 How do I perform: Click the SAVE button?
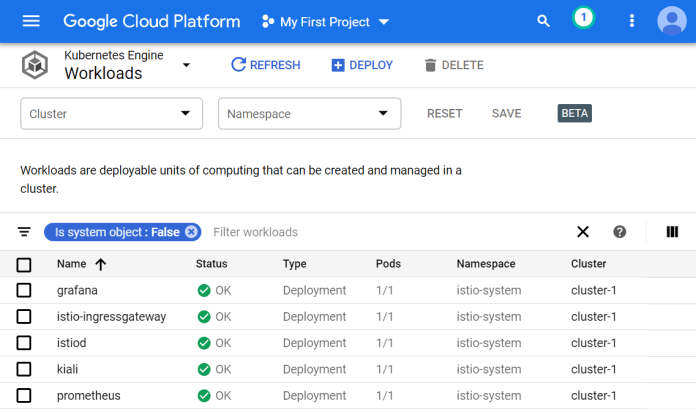(x=506, y=114)
